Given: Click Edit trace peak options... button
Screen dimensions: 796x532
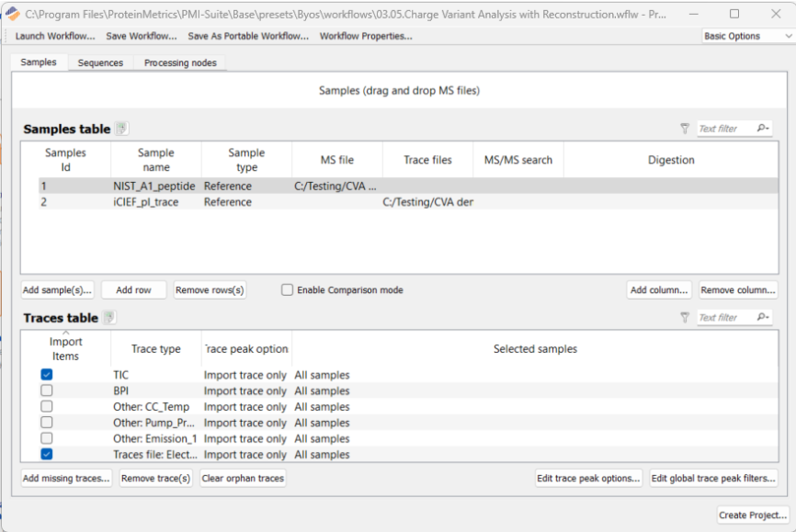Looking at the screenshot, I should tap(588, 478).
